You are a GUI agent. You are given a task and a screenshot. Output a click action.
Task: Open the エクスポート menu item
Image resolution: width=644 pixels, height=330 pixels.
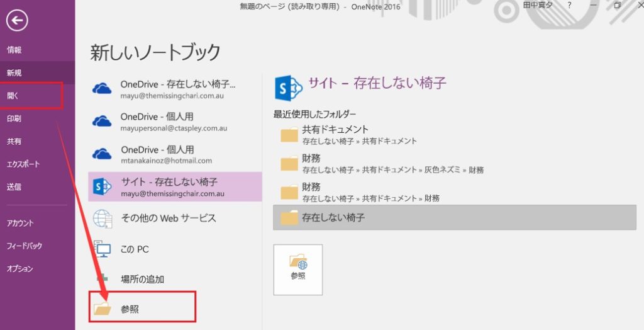coord(23,164)
